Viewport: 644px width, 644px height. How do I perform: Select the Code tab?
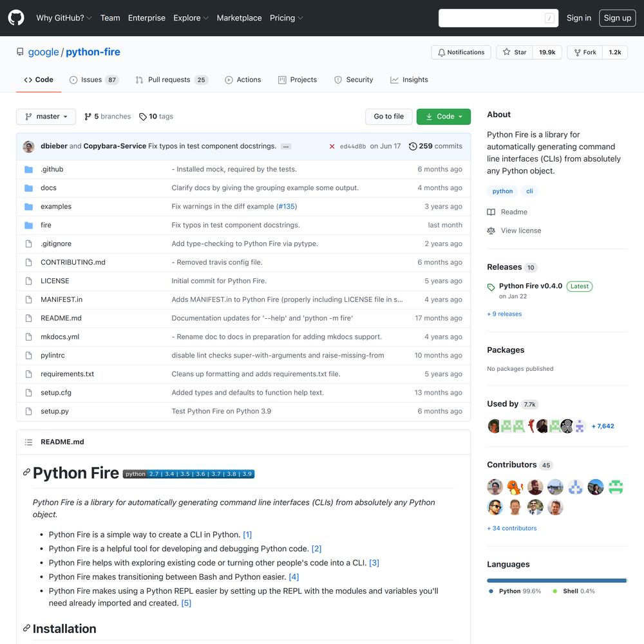(39, 80)
